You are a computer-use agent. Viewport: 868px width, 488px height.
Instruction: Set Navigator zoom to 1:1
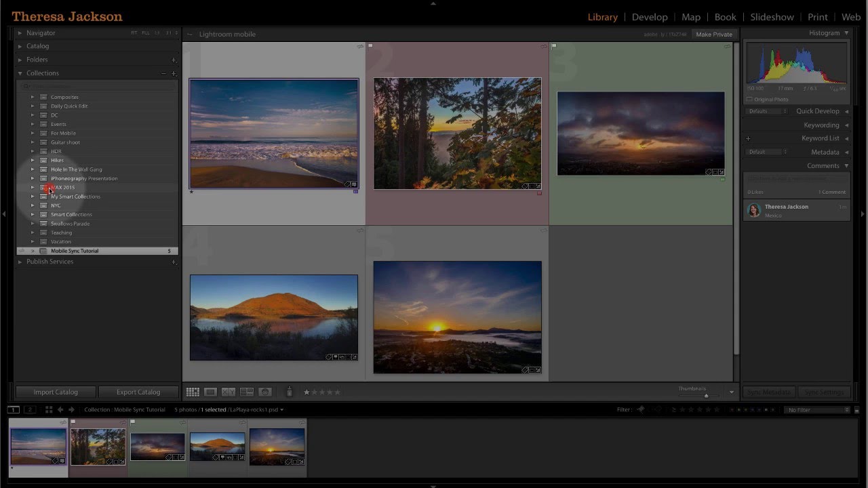coord(157,33)
